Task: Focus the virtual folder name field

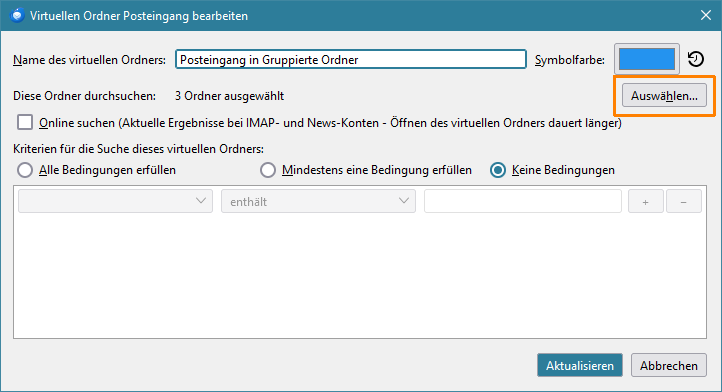Action: 351,59
